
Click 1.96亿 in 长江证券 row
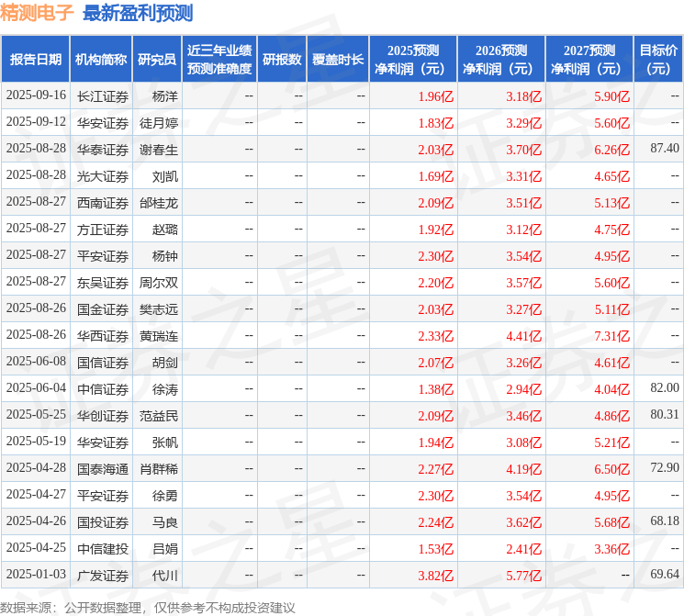[436, 96]
